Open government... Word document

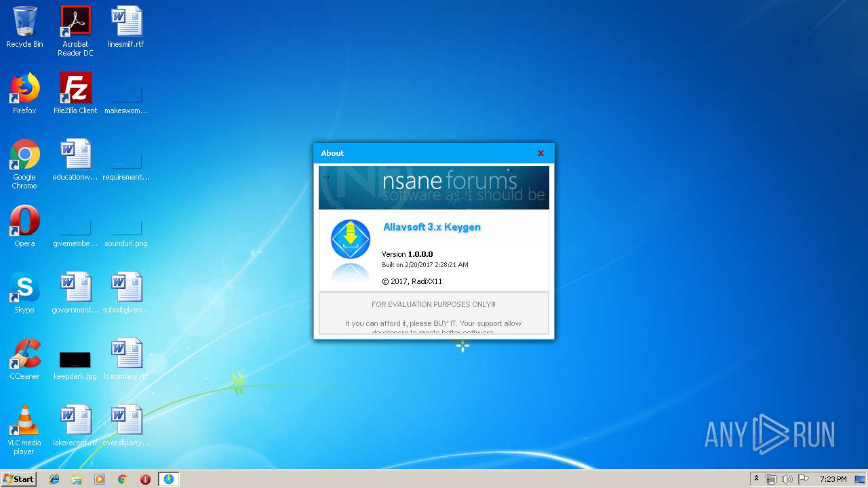[75, 293]
